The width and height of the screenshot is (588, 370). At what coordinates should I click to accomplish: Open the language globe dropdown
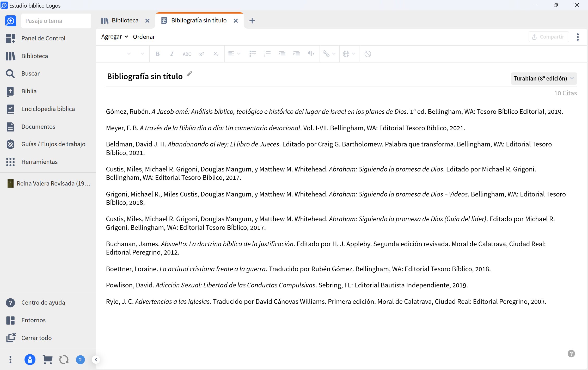tap(349, 54)
